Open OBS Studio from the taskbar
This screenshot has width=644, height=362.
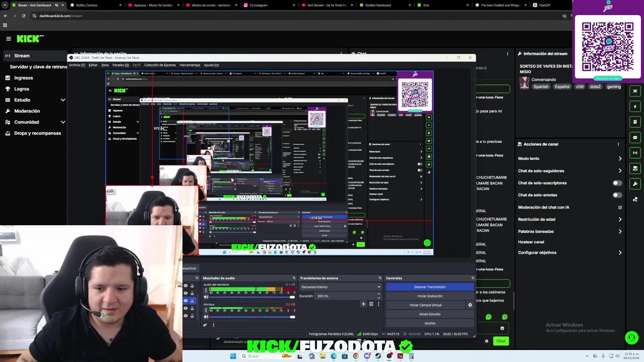coord(389,356)
